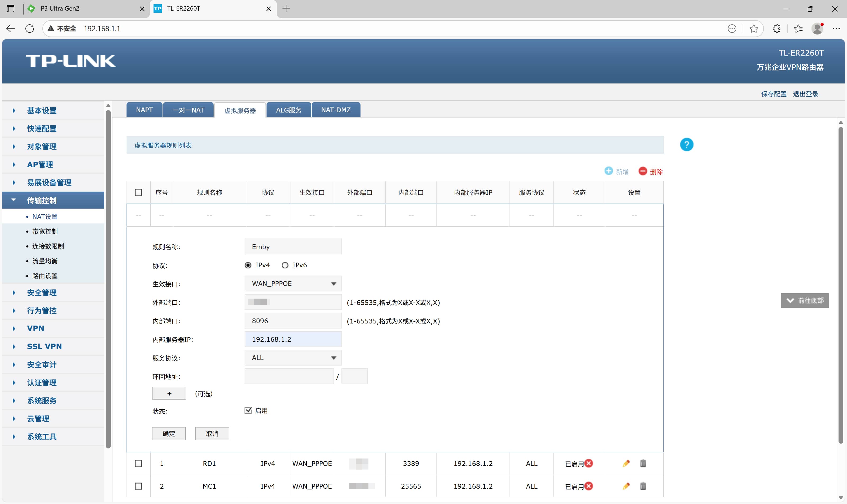Select the IPv6 protocol radio button
The width and height of the screenshot is (847, 504).
point(285,265)
